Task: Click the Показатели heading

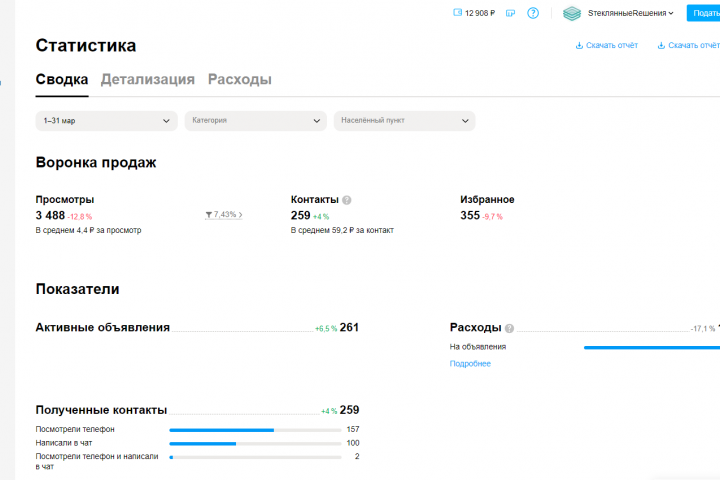Action: [x=78, y=289]
